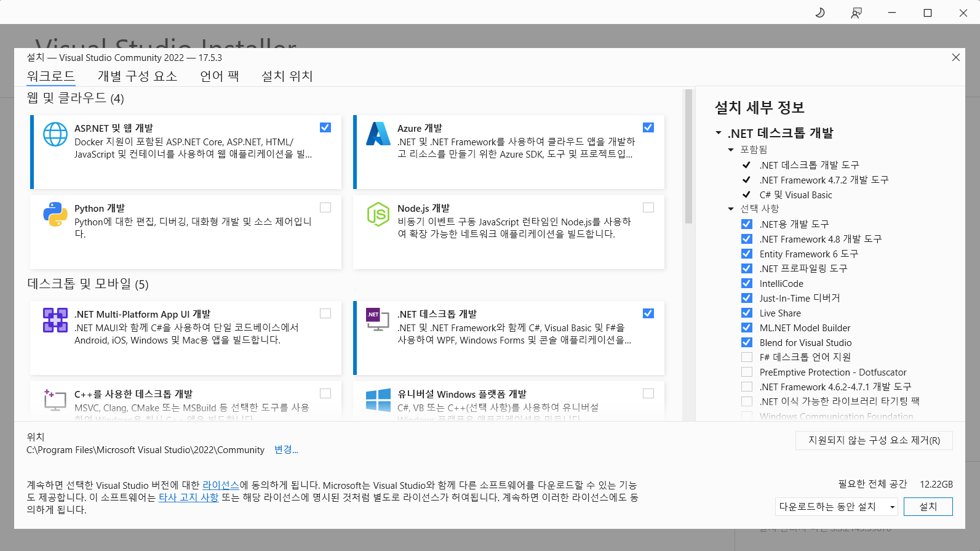The width and height of the screenshot is (980, 551).
Task: Collapse the 포함됨 section
Action: click(x=731, y=150)
